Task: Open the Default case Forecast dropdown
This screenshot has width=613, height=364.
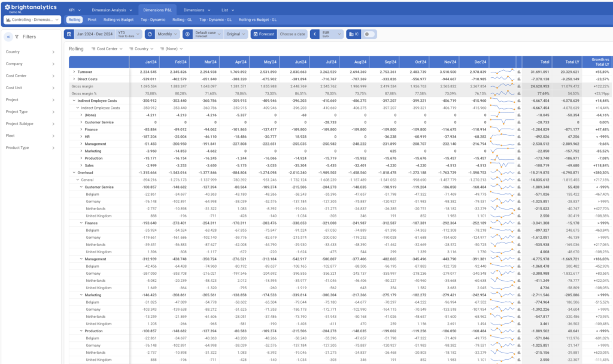Action: pyautogui.click(x=208, y=34)
